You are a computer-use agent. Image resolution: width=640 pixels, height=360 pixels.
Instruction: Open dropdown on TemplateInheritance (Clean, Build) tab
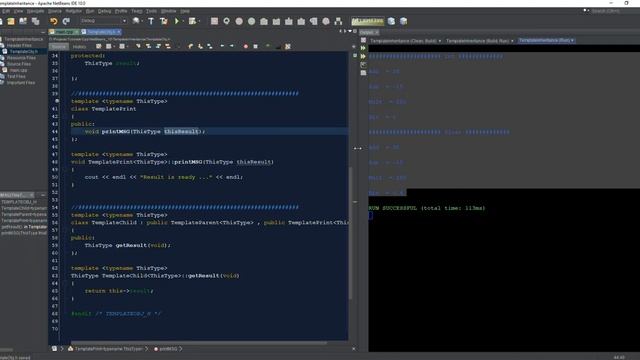point(440,41)
